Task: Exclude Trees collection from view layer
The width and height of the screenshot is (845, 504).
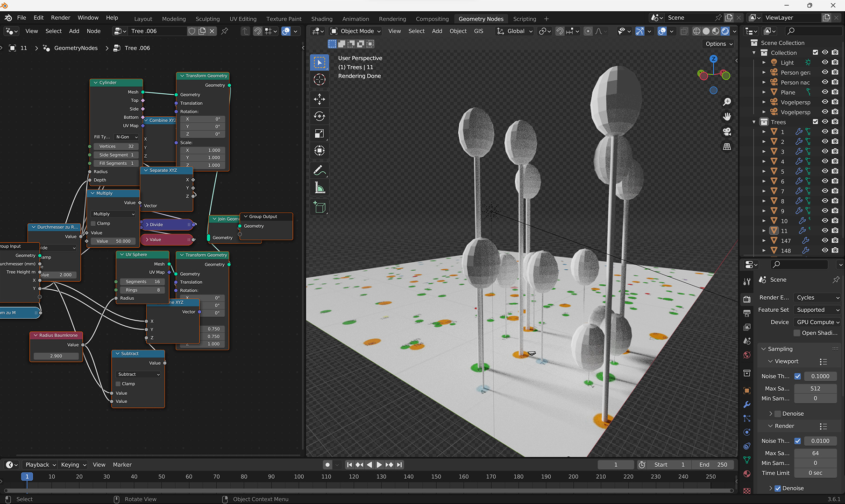Action: [x=815, y=122]
